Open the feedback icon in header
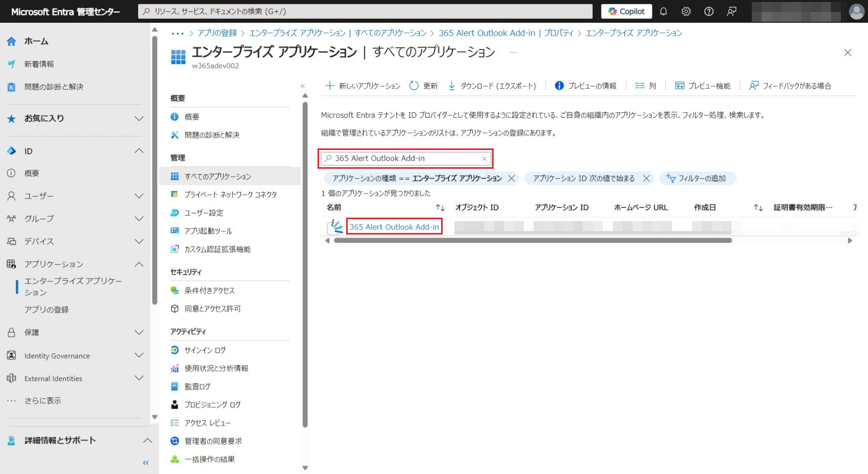Screen dimensions: 868x474 [731, 11]
